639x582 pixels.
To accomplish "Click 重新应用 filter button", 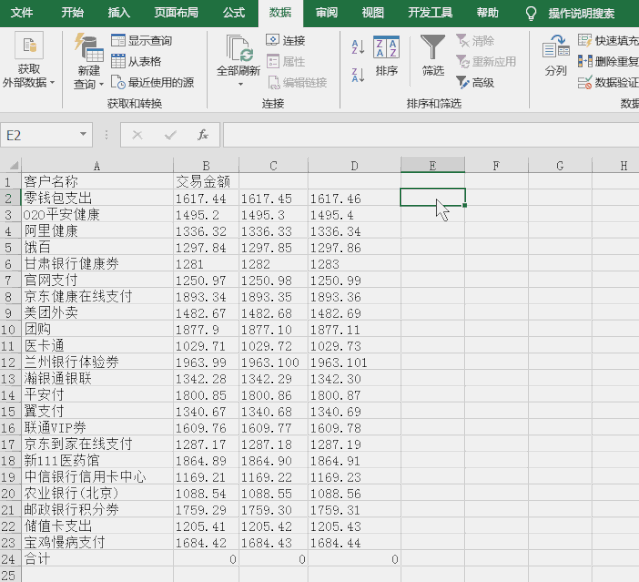I will click(x=486, y=62).
